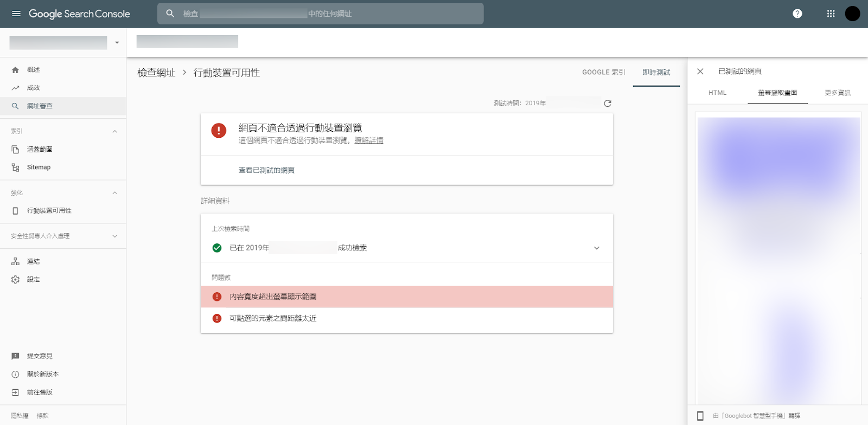Viewport: 868px width, 425px height.
Task: Open the hamburger navigation menu
Action: 16,14
